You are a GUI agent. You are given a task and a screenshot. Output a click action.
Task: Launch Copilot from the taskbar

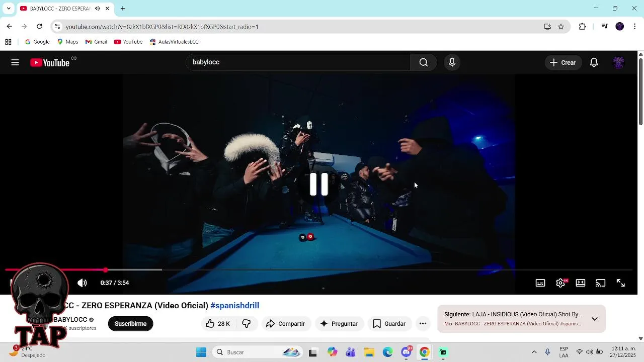coord(332,352)
